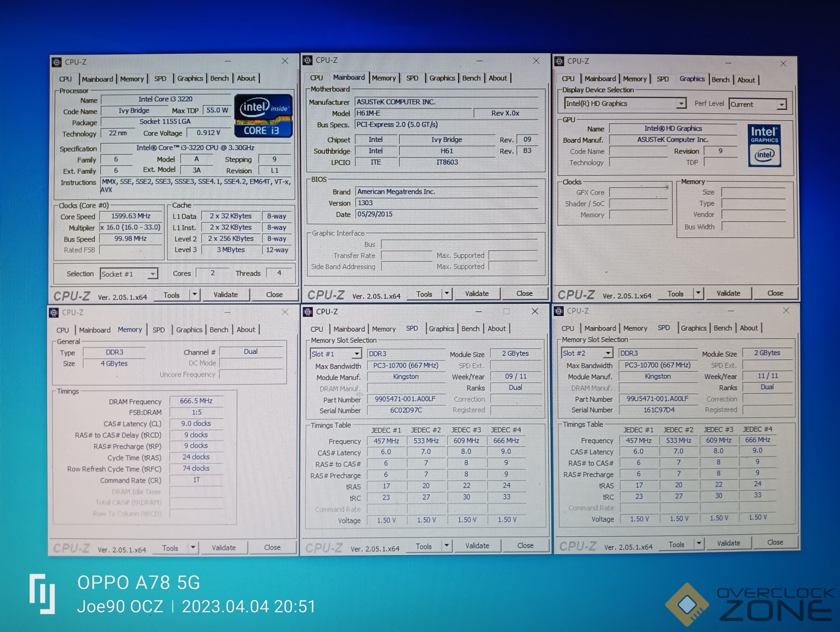
Task: Open the Socket #1 selection dropdown
Action: (x=152, y=274)
